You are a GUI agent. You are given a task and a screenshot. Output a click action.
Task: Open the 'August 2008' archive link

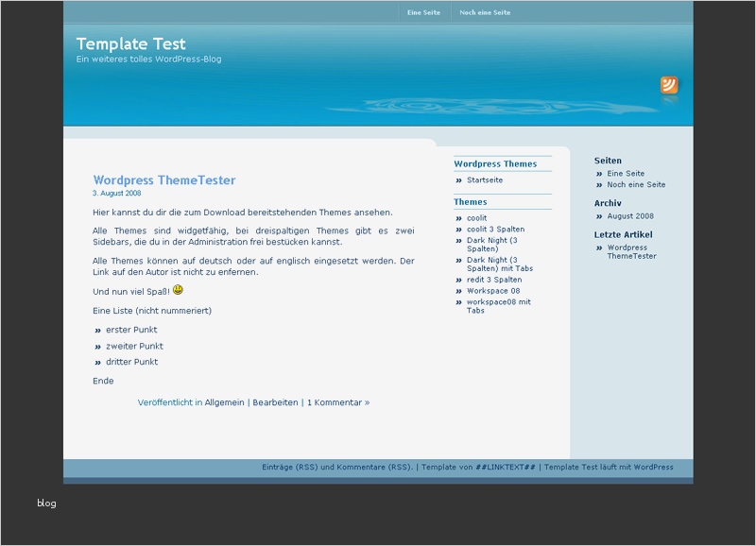[630, 216]
